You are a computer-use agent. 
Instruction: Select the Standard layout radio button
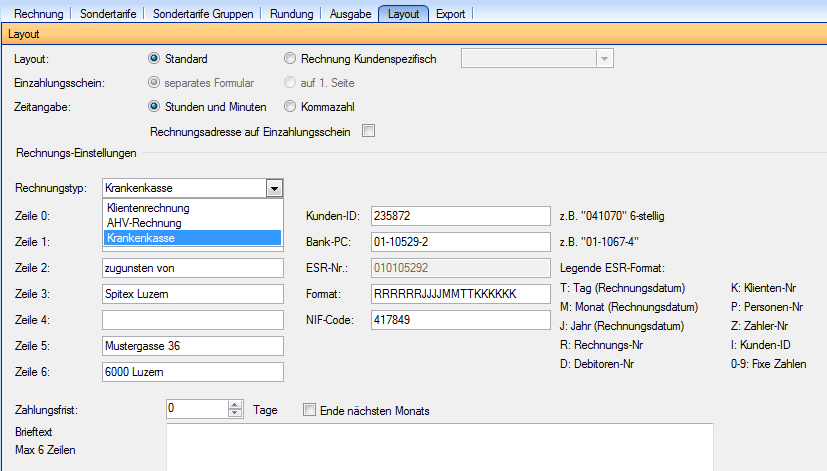point(155,59)
